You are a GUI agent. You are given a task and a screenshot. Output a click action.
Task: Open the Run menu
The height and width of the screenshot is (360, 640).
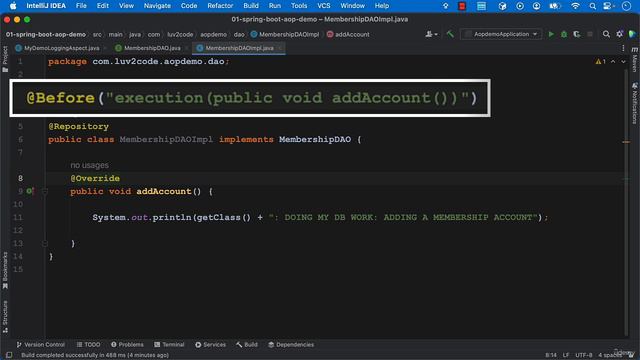[275, 6]
